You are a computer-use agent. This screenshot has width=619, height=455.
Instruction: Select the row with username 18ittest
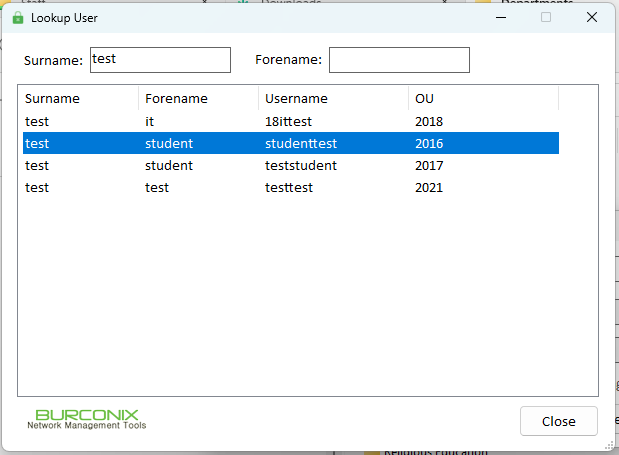291,121
